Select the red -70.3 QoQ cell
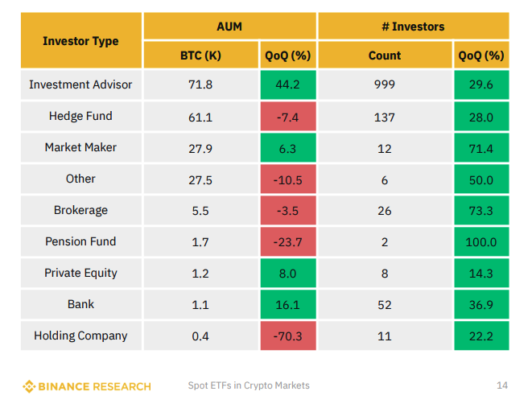Image resolution: width=532 pixels, height=416 pixels. (x=287, y=336)
